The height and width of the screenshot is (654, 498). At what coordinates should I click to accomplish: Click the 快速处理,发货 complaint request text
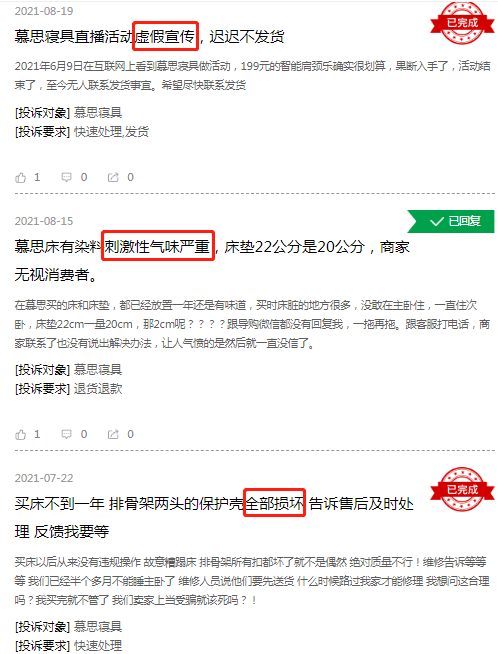111,132
